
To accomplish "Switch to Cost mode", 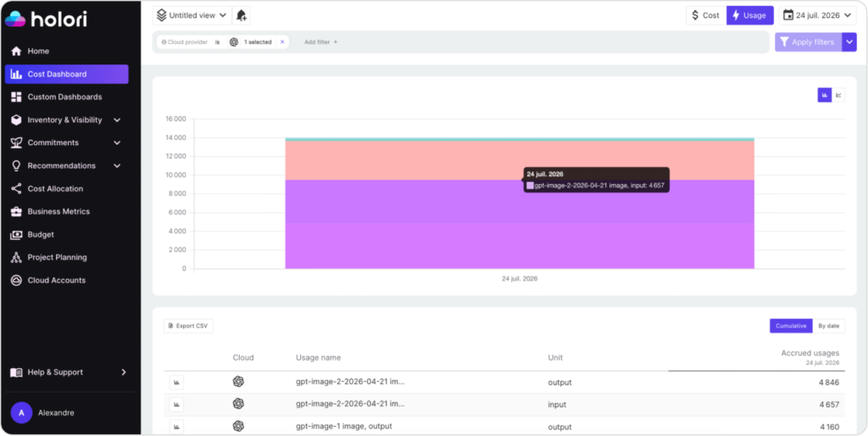I will point(706,15).
